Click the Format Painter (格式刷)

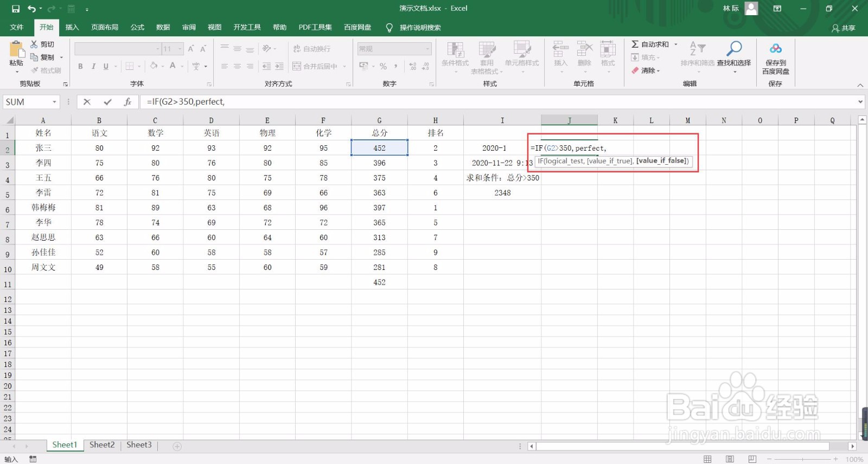coord(46,70)
